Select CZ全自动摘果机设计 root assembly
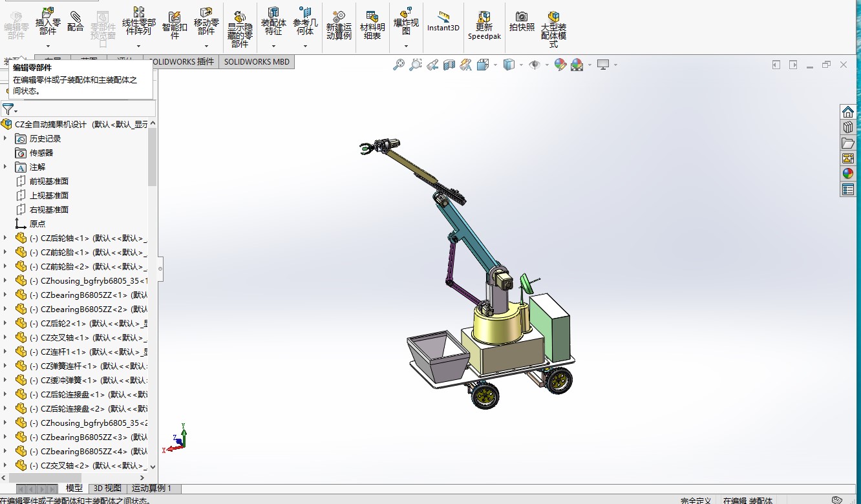The width and height of the screenshot is (861, 504). [74, 124]
